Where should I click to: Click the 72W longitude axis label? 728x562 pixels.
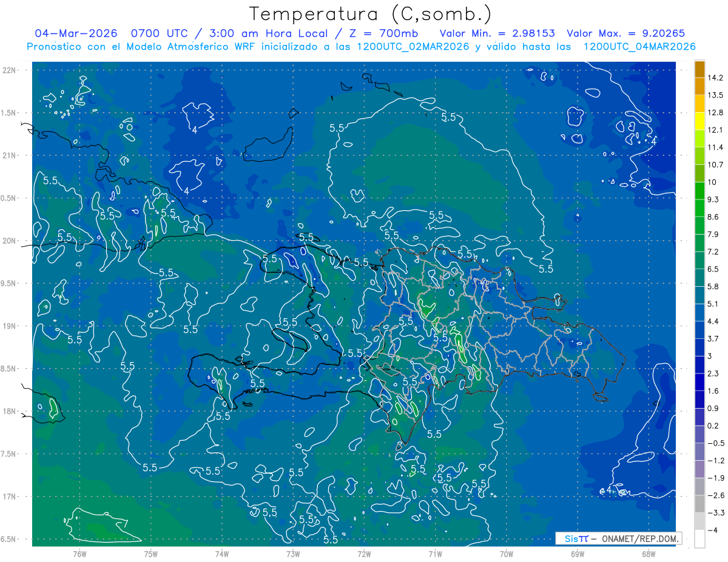coord(365,554)
